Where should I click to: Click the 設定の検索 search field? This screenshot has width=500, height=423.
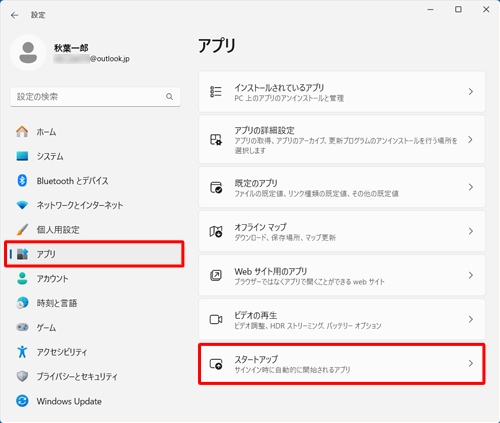(95, 97)
